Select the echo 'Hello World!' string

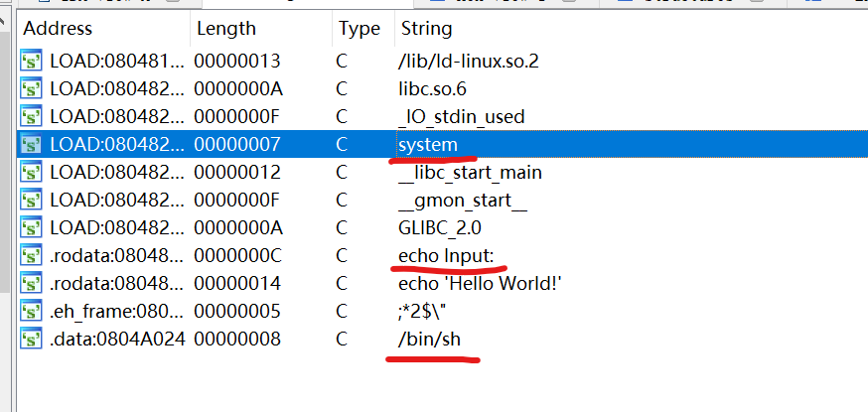(481, 283)
